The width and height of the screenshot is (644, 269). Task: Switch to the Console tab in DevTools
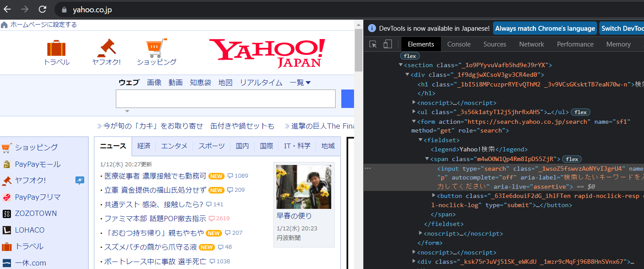(x=458, y=44)
